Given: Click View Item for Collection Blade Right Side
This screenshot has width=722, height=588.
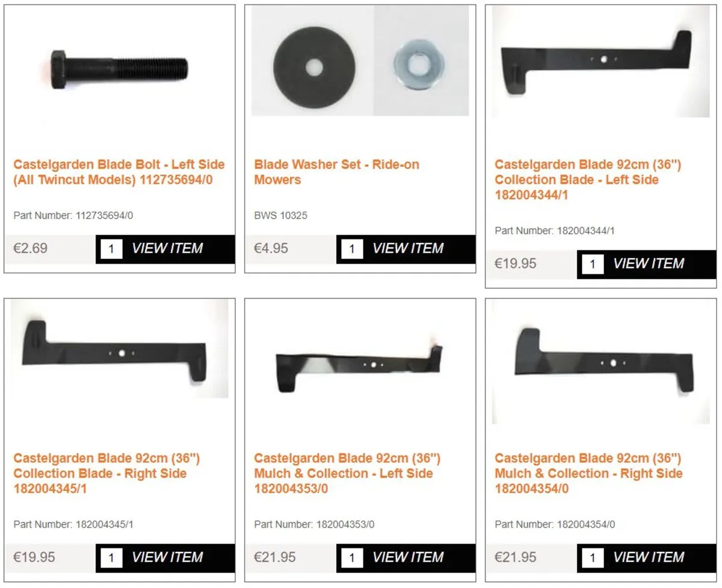Looking at the screenshot, I should pyautogui.click(x=167, y=557).
